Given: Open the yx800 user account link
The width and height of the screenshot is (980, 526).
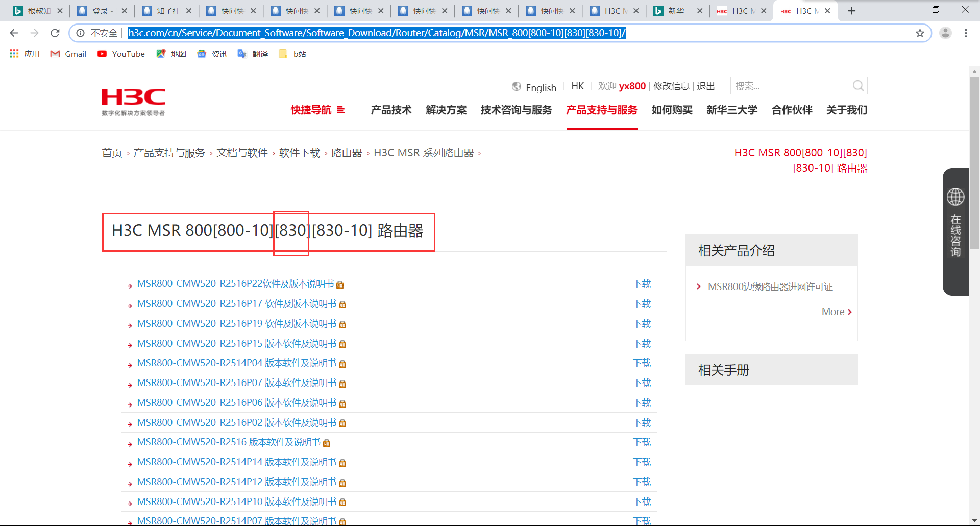Looking at the screenshot, I should (632, 86).
